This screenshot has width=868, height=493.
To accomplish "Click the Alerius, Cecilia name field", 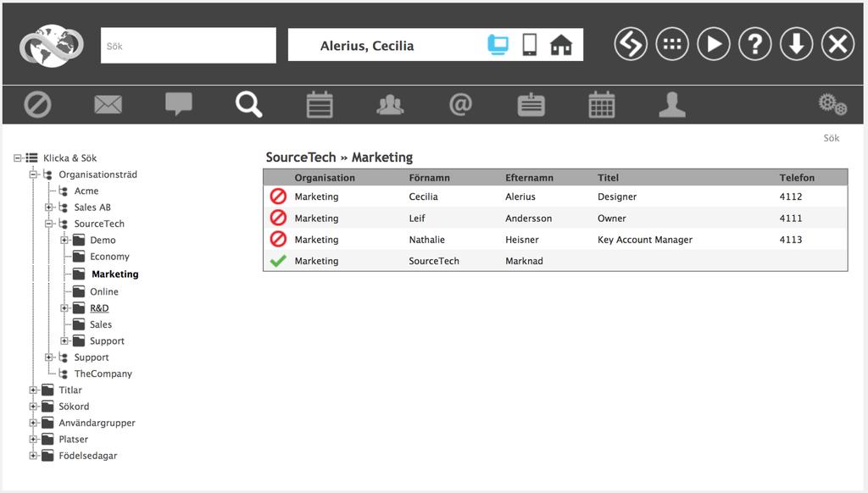I will click(x=367, y=46).
